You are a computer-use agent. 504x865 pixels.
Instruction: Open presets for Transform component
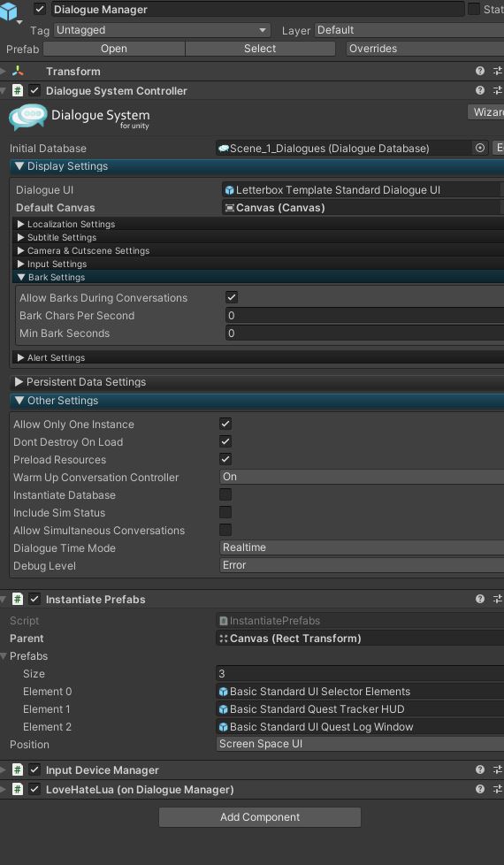pos(498,71)
